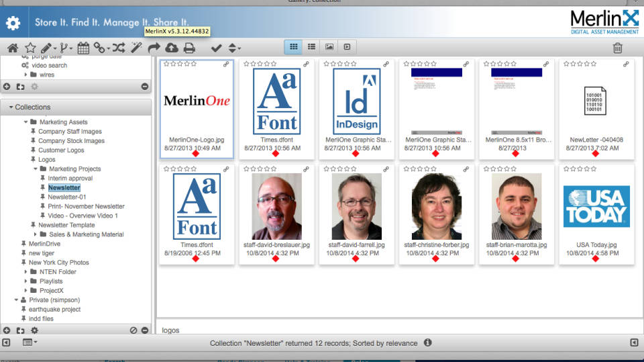The height and width of the screenshot is (362, 644).
Task: Switch to slideshow play view
Action: click(347, 47)
